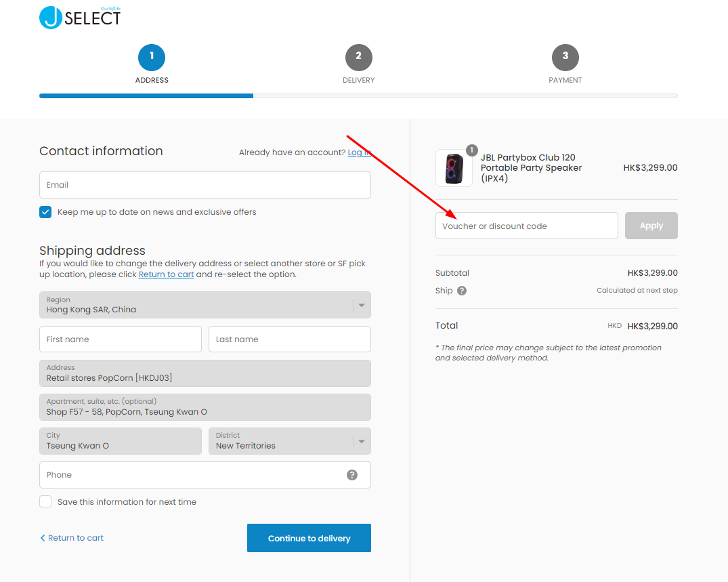Click the Calculated at next step text
Screen dimensions: 728x582
637,290
